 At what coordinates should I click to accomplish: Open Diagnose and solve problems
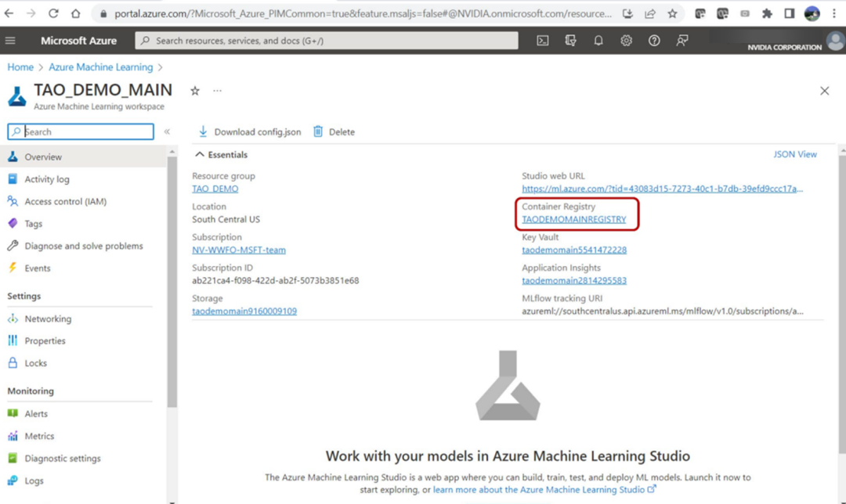(x=83, y=246)
